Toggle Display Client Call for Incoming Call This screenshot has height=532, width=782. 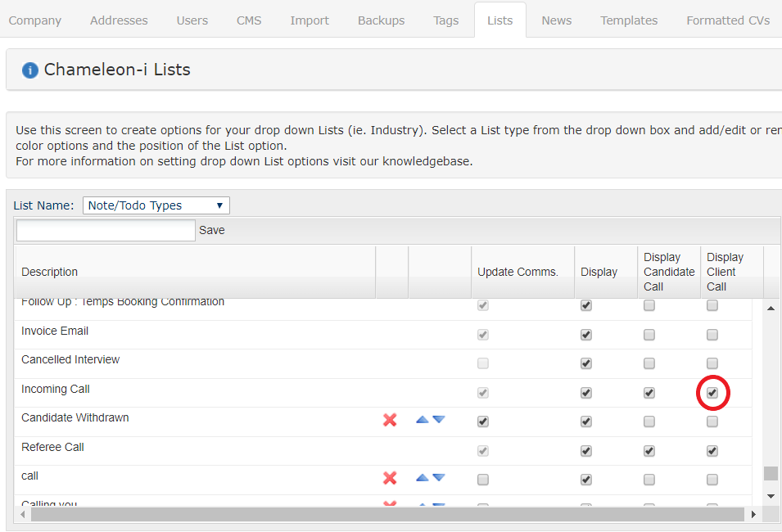pyautogui.click(x=712, y=393)
